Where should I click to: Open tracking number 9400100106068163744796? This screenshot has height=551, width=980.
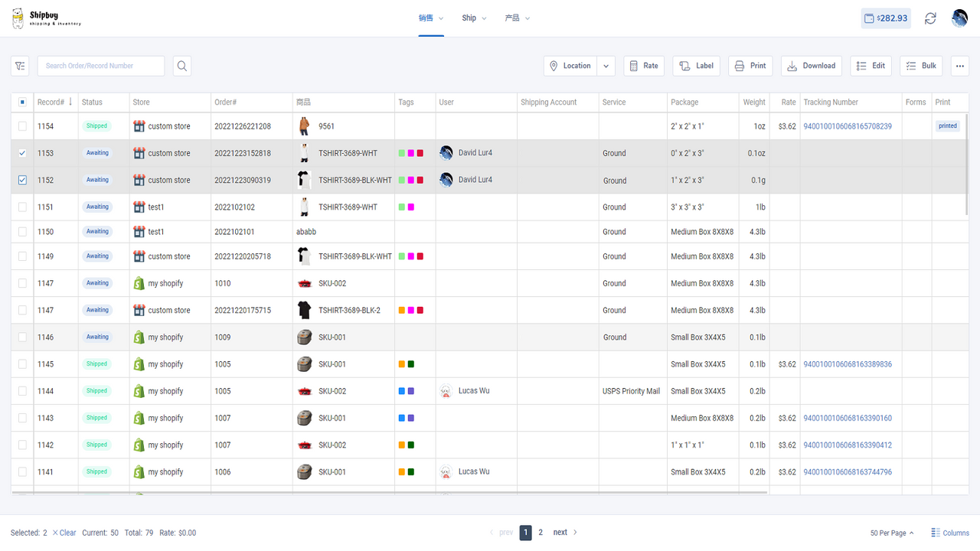pyautogui.click(x=848, y=472)
